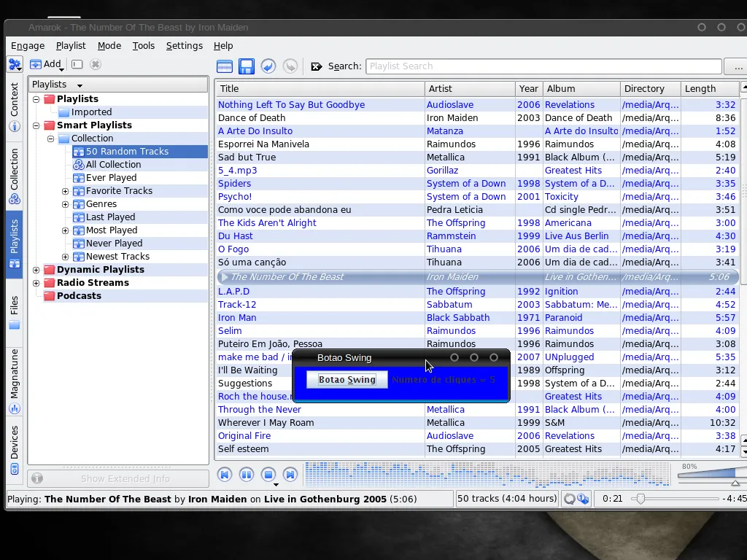Viewport: 747px width, 560px height.
Task: Click the Clear playlist toolbar icon
Action: pyautogui.click(x=225, y=66)
